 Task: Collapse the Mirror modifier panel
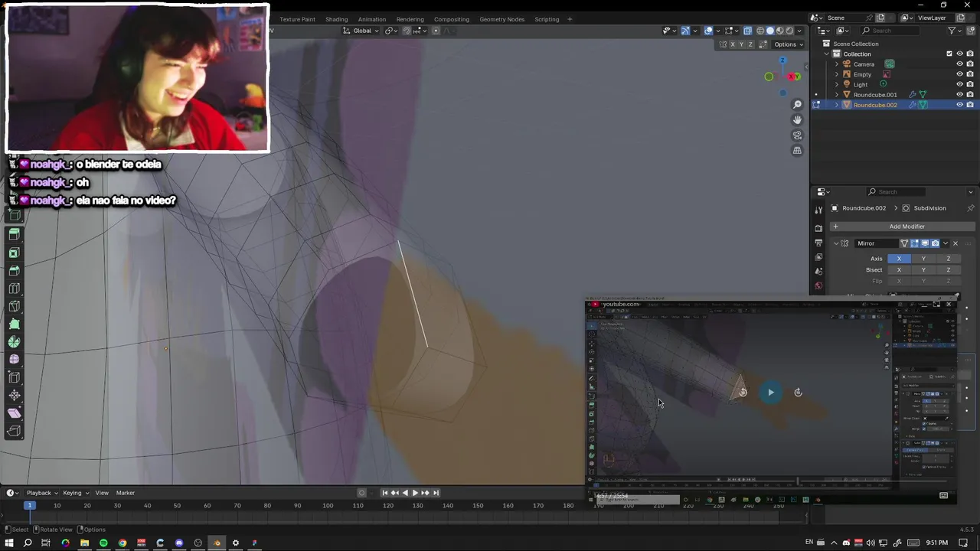click(x=836, y=243)
